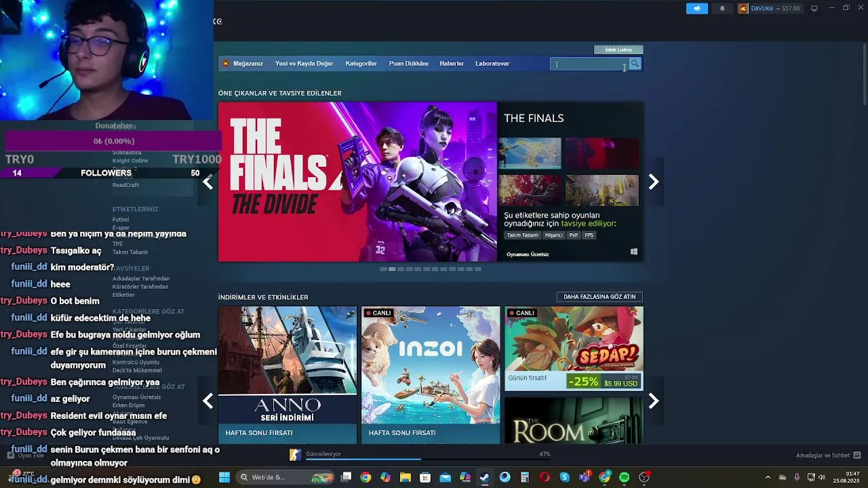Open Yeni ve Kayda Değer menu
Screen dimensions: 868x488
[304, 64]
